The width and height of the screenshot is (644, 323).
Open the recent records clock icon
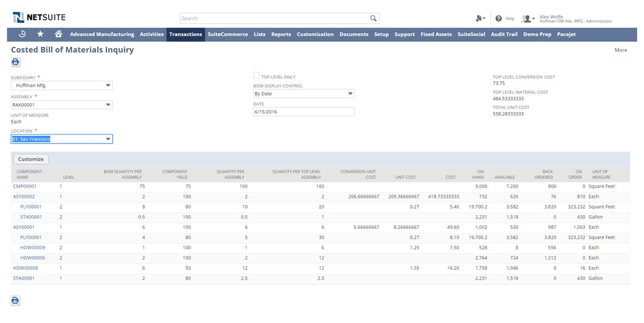(x=22, y=34)
